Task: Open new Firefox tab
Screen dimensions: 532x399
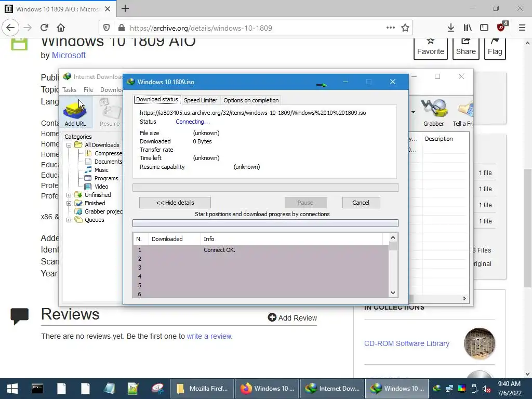Action: click(125, 8)
